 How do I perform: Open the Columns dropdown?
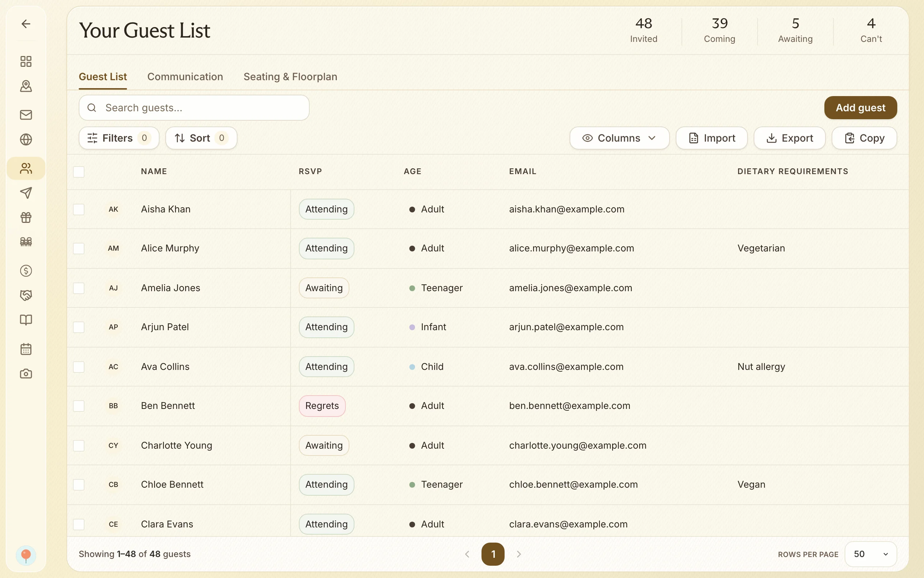619,138
